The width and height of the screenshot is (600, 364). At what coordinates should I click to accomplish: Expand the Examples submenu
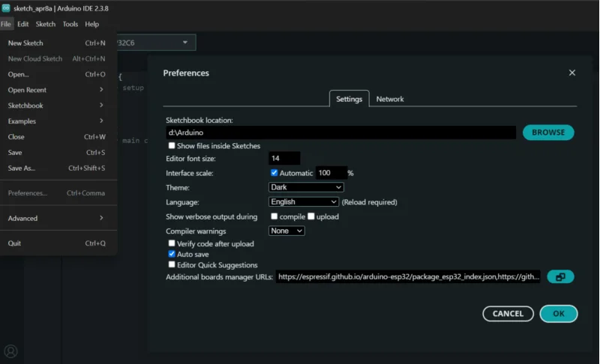(x=58, y=121)
